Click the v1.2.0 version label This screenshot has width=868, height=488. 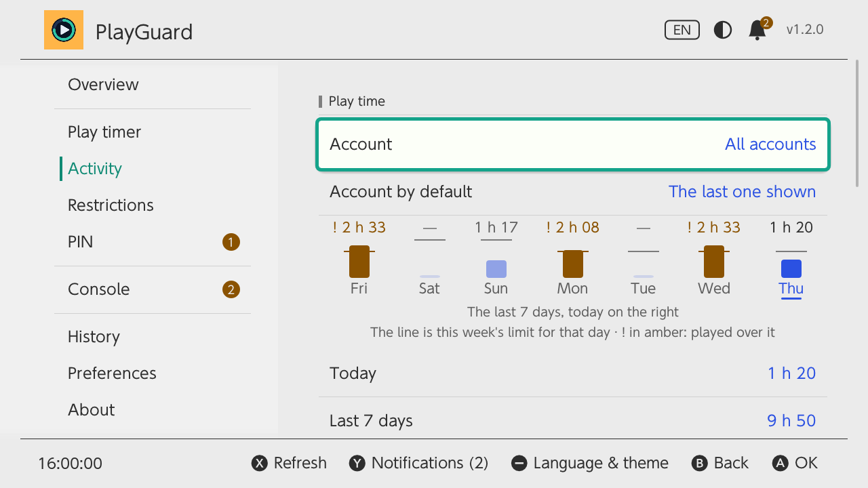[805, 30]
